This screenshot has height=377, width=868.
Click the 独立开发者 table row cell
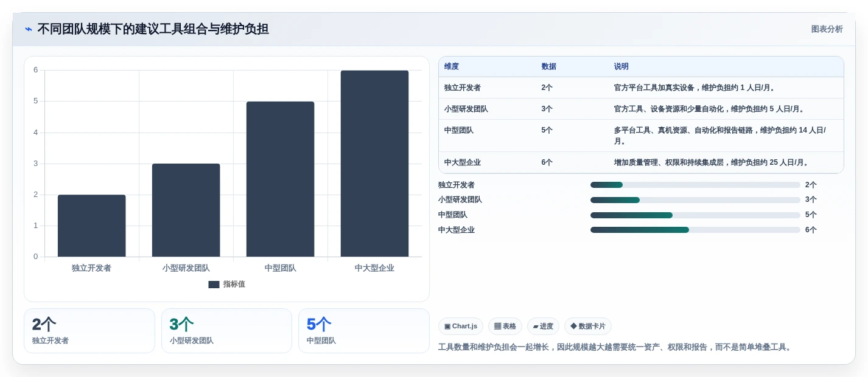(x=463, y=88)
